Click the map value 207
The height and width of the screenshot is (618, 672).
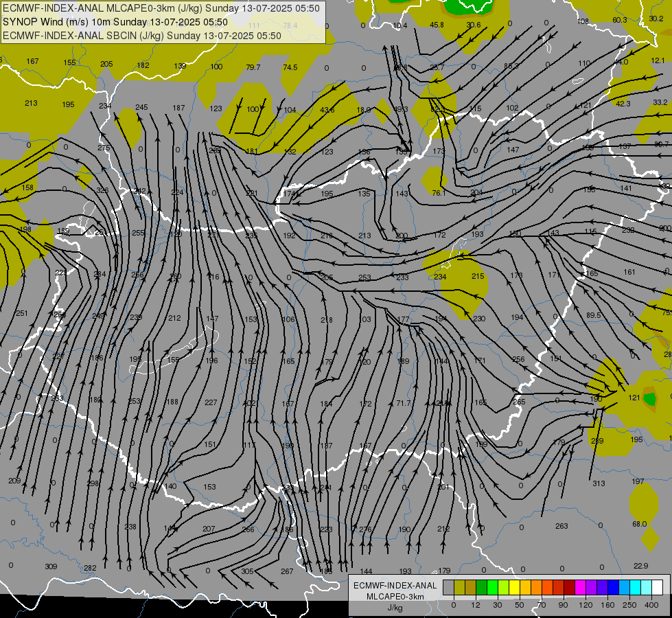209,529
